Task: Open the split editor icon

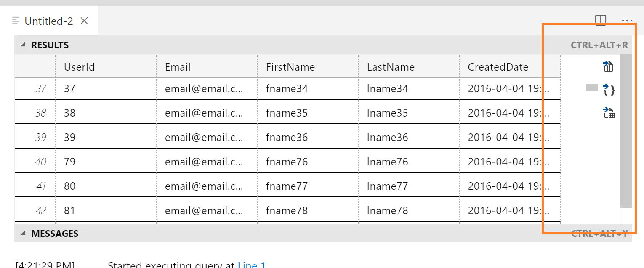Action: (600, 20)
